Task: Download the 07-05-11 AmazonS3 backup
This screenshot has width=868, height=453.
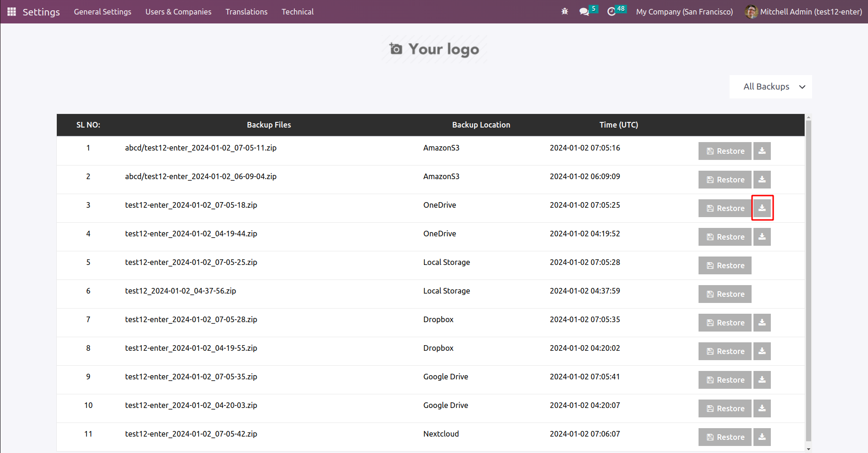Action: [762, 151]
